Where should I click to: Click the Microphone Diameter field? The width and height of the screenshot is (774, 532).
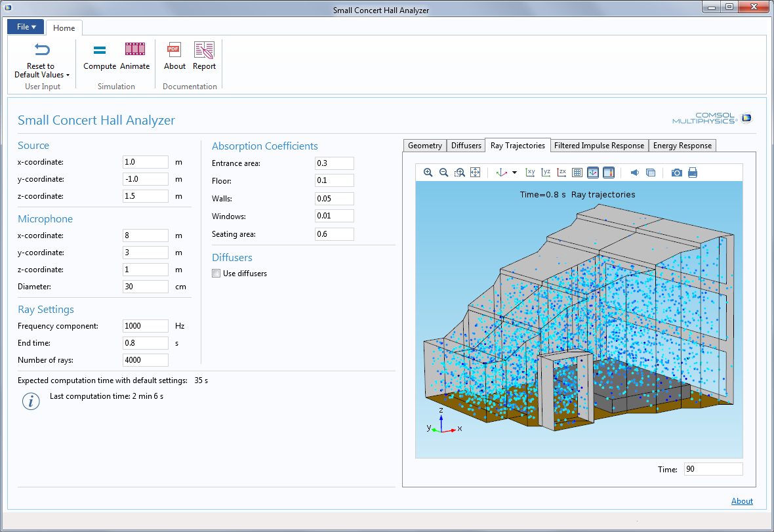[146, 286]
